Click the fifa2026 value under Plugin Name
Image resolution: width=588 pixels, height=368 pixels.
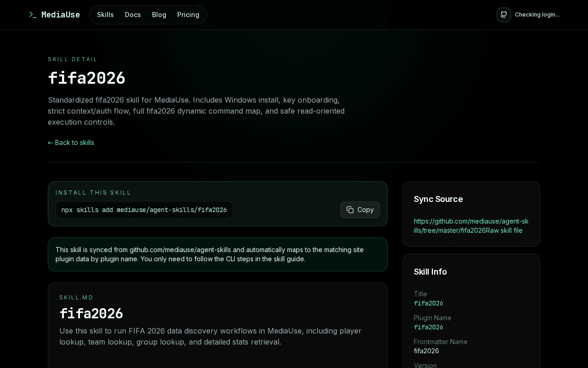pyautogui.click(x=429, y=327)
